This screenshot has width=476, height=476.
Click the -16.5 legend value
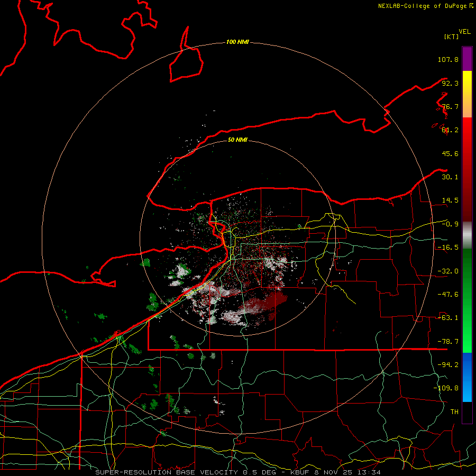[448, 248]
